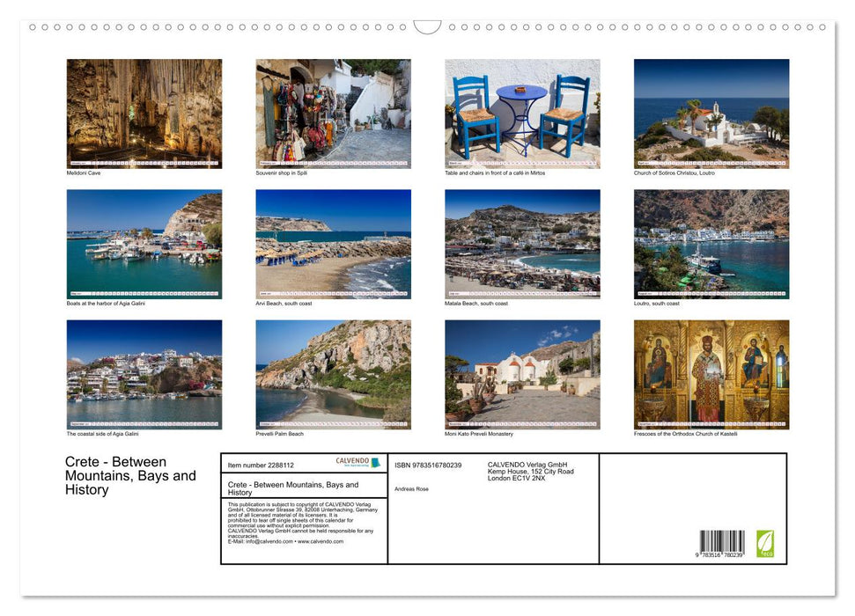Open the Agia Galini harbor boats photo

144,244
